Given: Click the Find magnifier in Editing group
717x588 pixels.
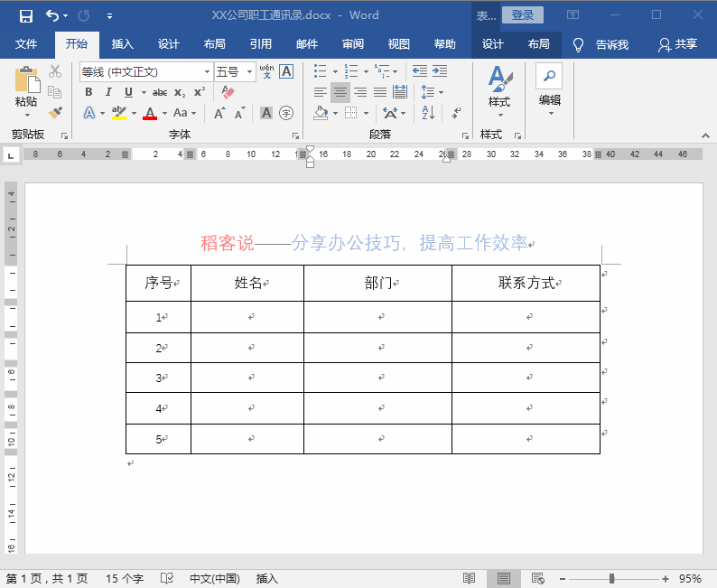Looking at the screenshot, I should click(x=549, y=76).
